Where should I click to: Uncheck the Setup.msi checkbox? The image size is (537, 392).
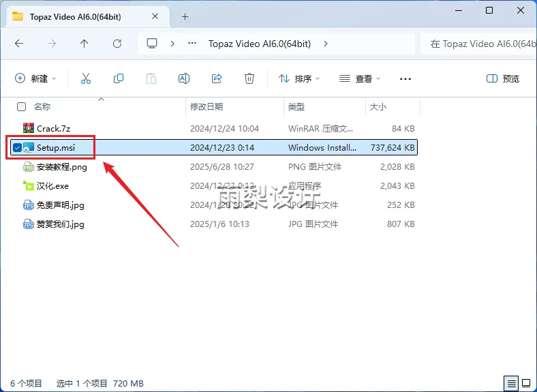17,148
